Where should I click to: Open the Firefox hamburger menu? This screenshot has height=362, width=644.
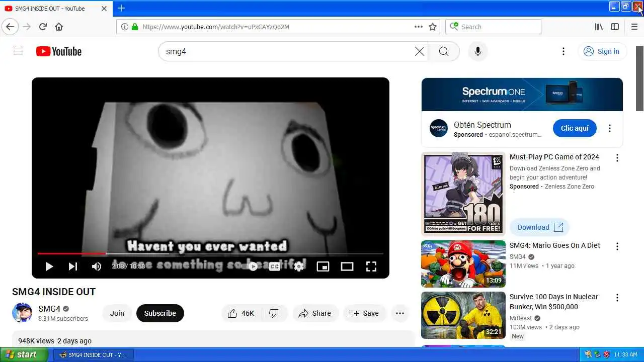click(634, 27)
